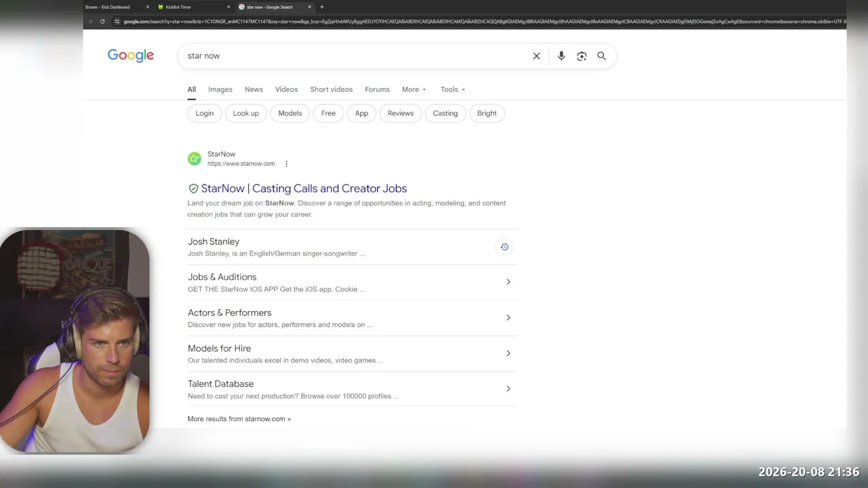The width and height of the screenshot is (868, 488).
Task: Open the three-dot menu beside starnow.com
Action: [x=286, y=163]
